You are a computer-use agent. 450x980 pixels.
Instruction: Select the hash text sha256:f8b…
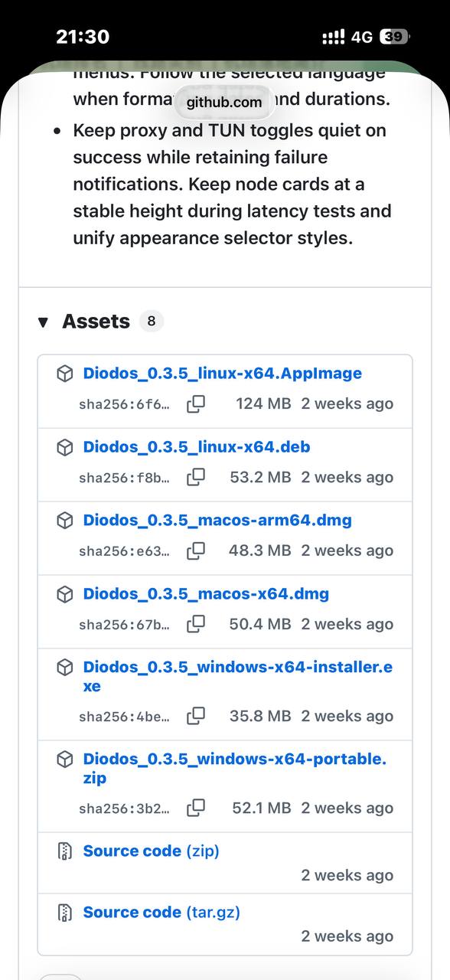[124, 478]
